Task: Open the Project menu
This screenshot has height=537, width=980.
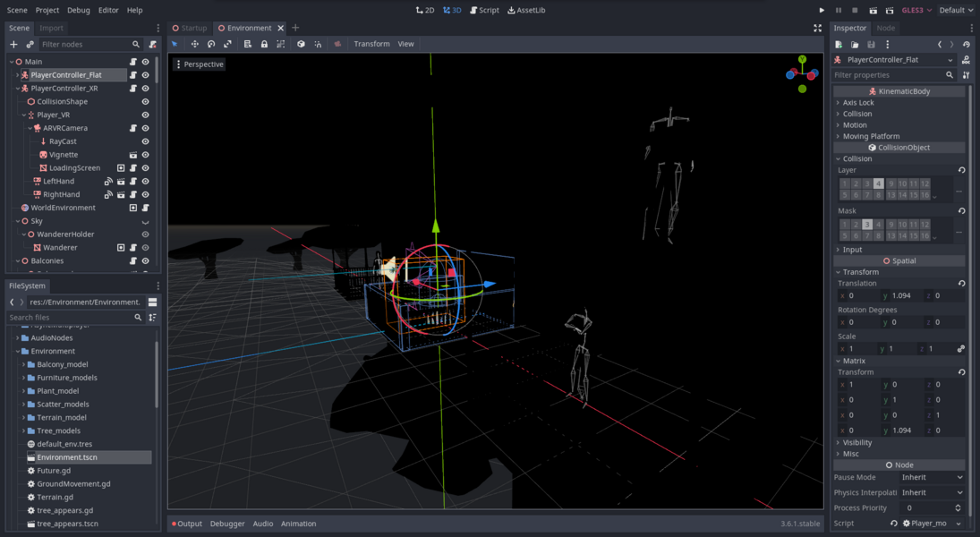Action: (47, 10)
